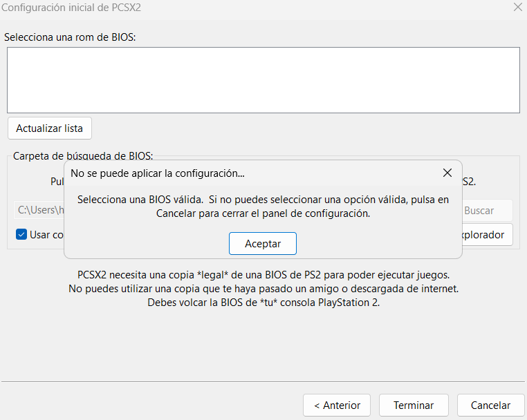Click the Cancelar button
Viewport: 527px width, 420px height.
pos(491,405)
